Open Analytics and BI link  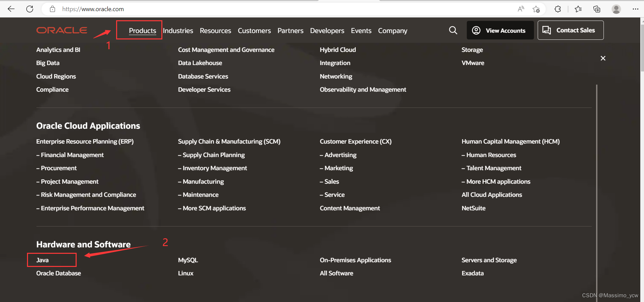pyautogui.click(x=58, y=50)
